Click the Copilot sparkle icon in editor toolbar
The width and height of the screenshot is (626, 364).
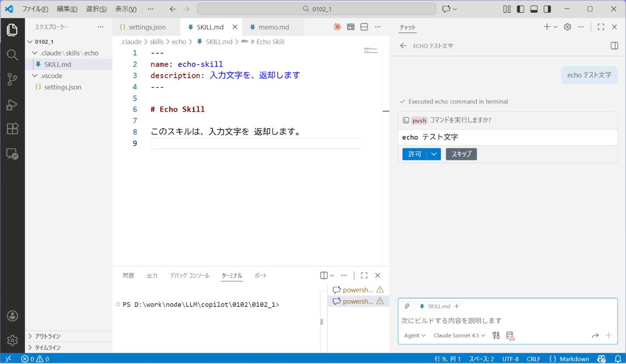[x=337, y=27]
